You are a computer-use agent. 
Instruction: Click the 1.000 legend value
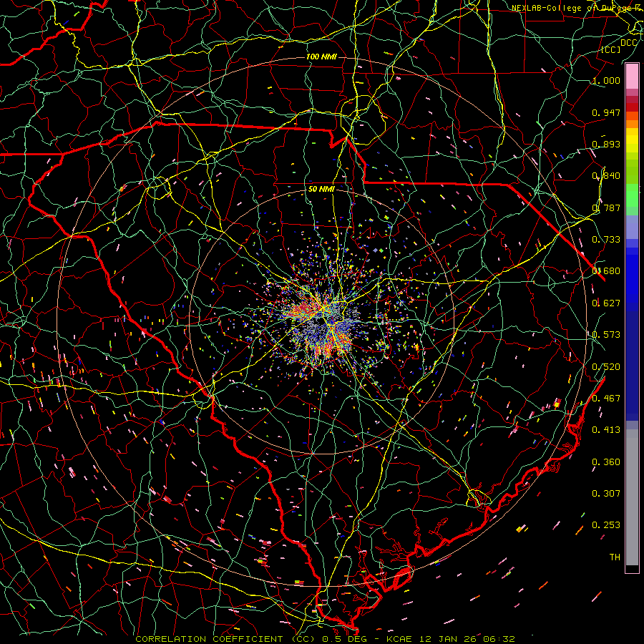tap(606, 80)
